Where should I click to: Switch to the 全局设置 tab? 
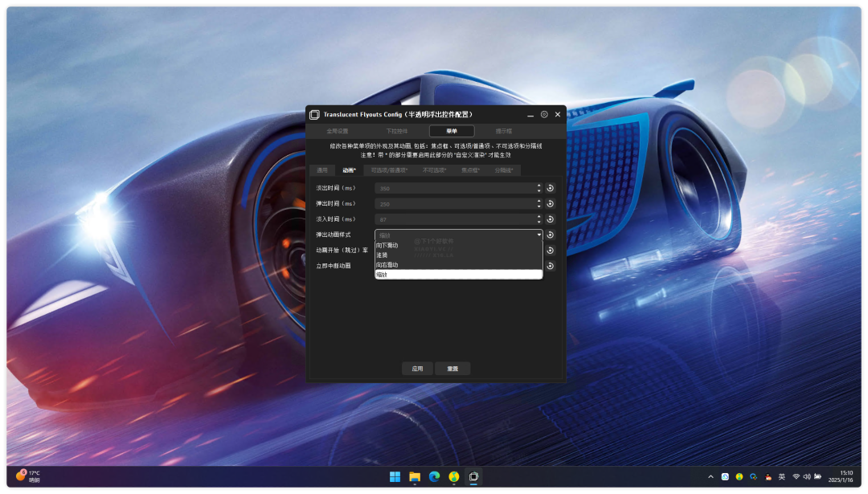338,131
